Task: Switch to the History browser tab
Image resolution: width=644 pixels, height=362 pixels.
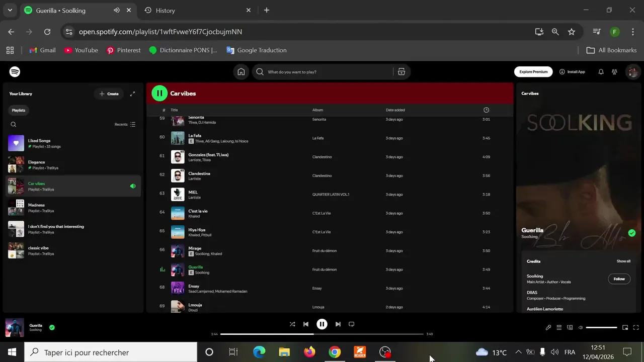Action: [x=198, y=10]
